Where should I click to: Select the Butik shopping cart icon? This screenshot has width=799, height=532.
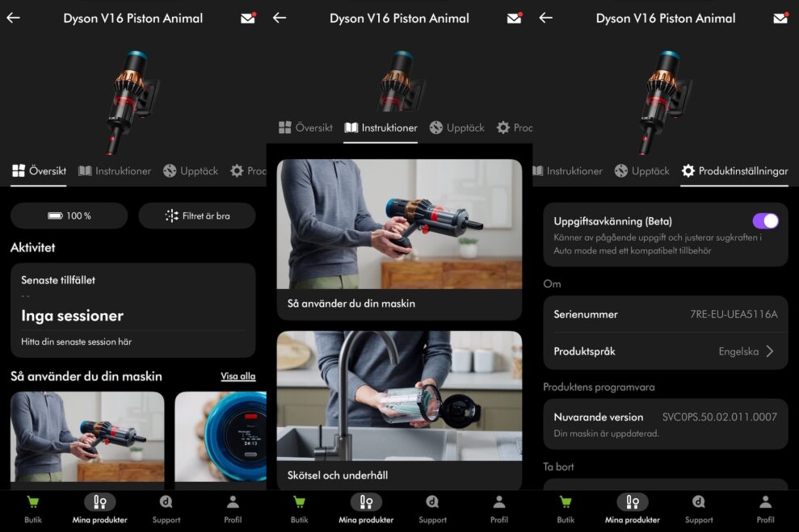[x=33, y=505]
